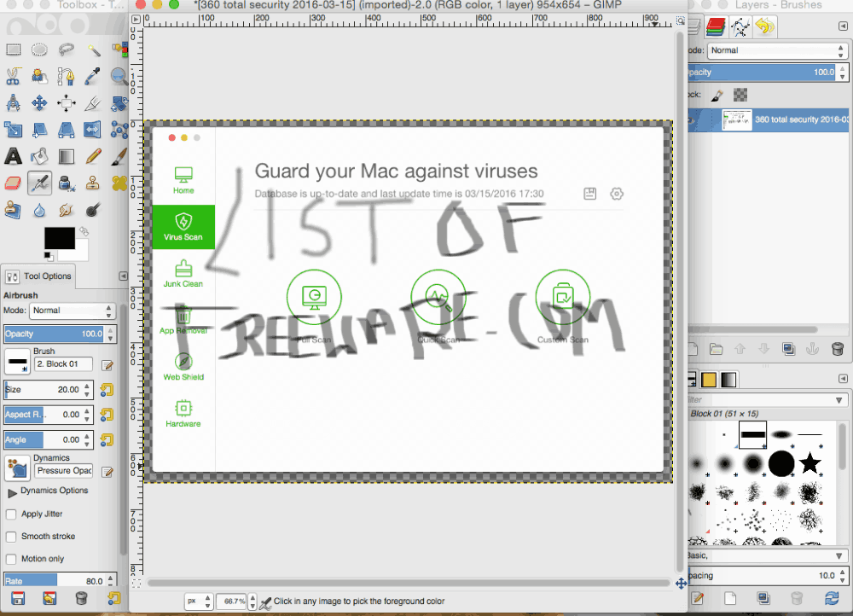Switch to the Gradients tab

[728, 380]
